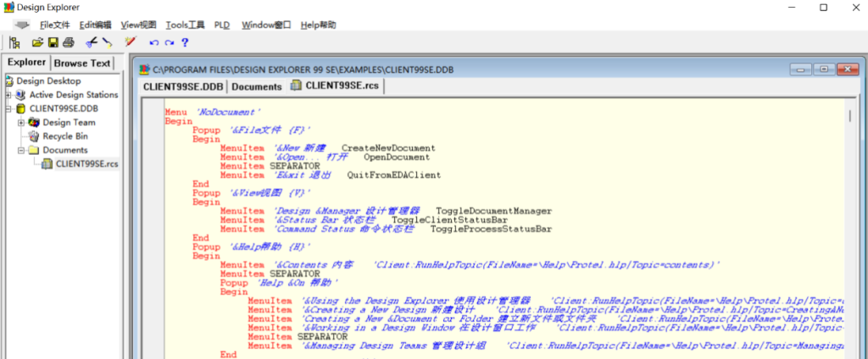Save the document with the floppy icon
The image size is (868, 359).
53,42
